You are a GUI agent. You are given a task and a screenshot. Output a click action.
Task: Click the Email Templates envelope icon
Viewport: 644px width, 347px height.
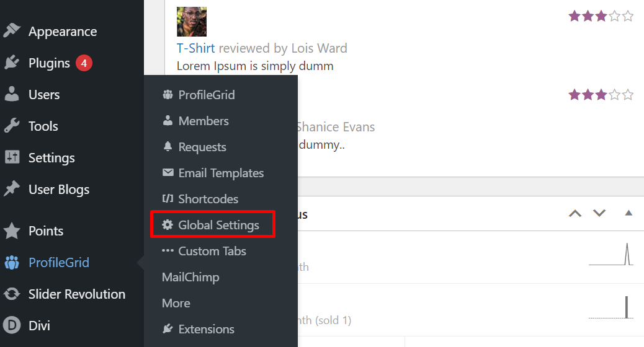[x=168, y=172]
